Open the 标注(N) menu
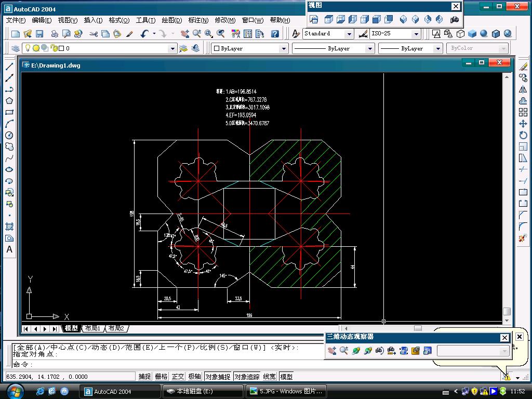Viewport: 532px width, 399px height. pos(198,20)
